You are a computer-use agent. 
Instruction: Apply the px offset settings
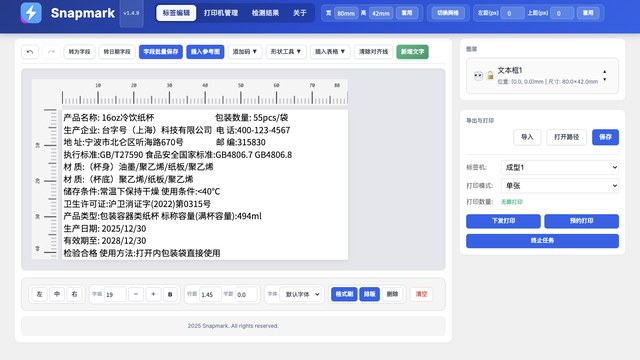[x=588, y=13]
